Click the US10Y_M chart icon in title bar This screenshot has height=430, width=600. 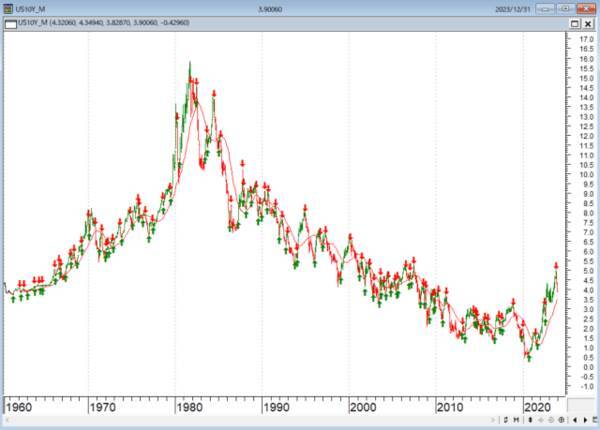[x=7, y=9]
